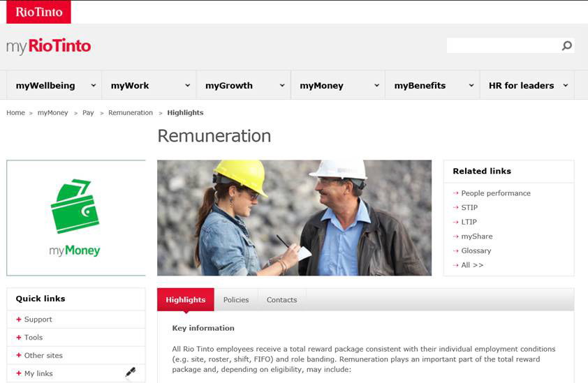Image resolution: width=588 pixels, height=383 pixels.
Task: Go to Home in the breadcrumb
Action: point(15,113)
